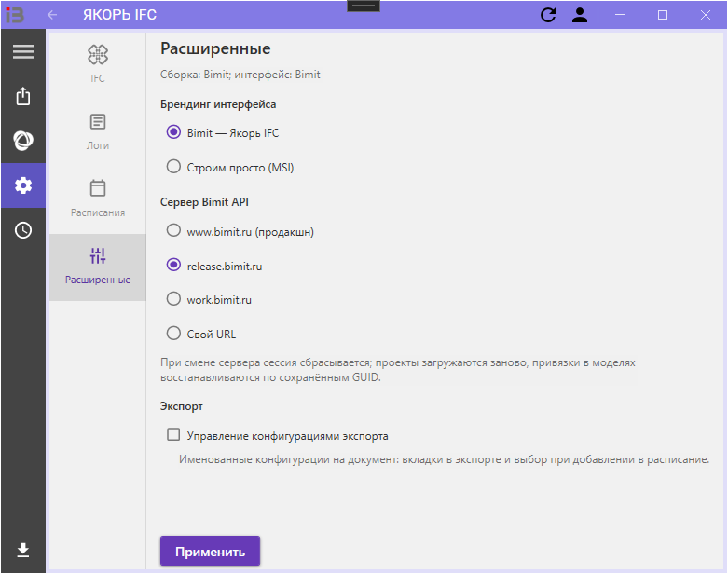Click the refresh icon in title bar
The height and width of the screenshot is (574, 728).
548,15
